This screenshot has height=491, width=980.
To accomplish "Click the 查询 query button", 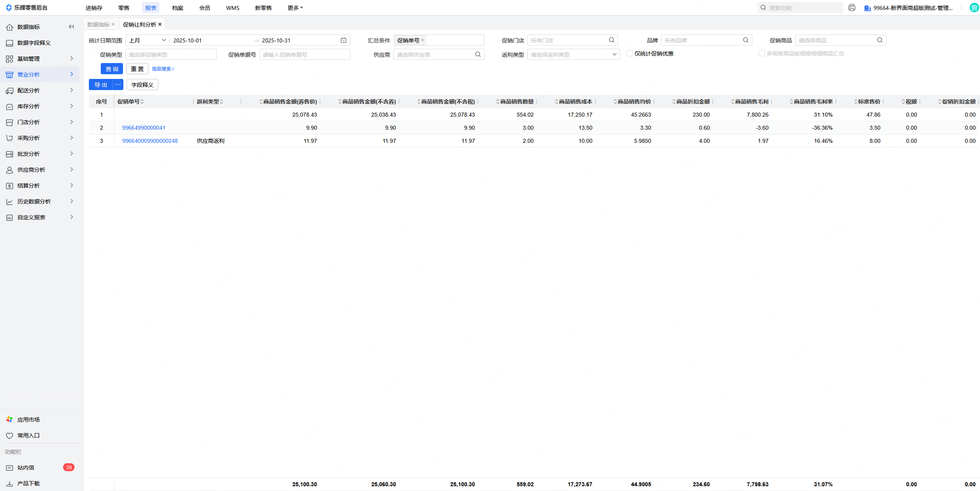I will pos(112,69).
